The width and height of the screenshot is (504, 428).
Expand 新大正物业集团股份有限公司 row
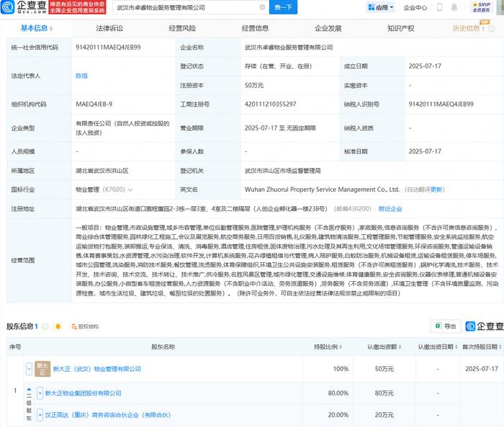[x=40, y=393]
